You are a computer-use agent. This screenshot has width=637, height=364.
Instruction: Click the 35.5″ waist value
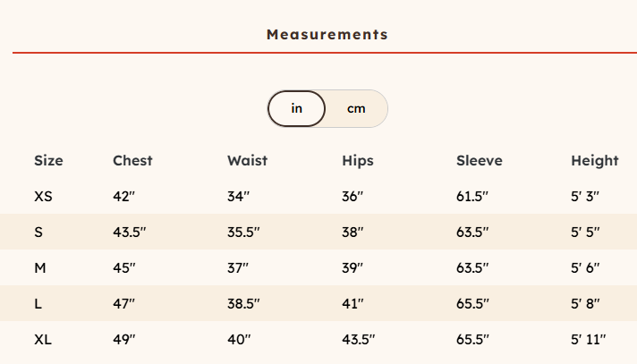coord(243,233)
